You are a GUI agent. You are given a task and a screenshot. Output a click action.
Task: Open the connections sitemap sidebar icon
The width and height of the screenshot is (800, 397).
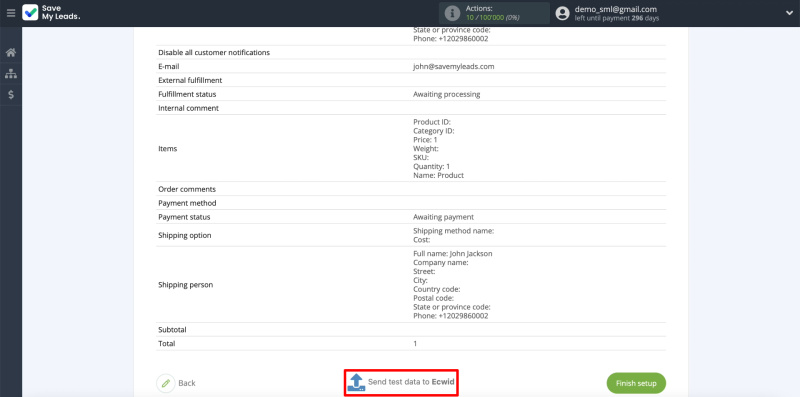pos(11,74)
